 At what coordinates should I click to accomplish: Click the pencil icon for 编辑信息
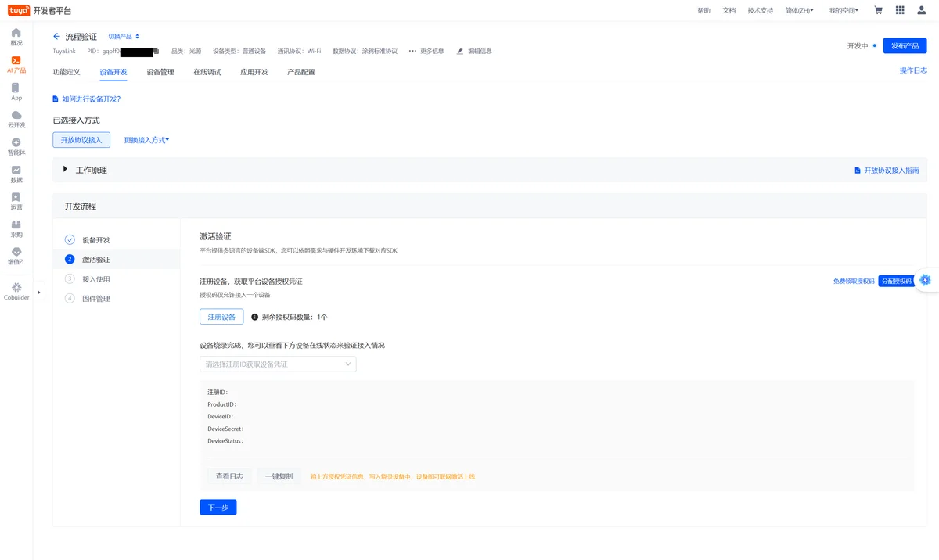[x=460, y=52]
